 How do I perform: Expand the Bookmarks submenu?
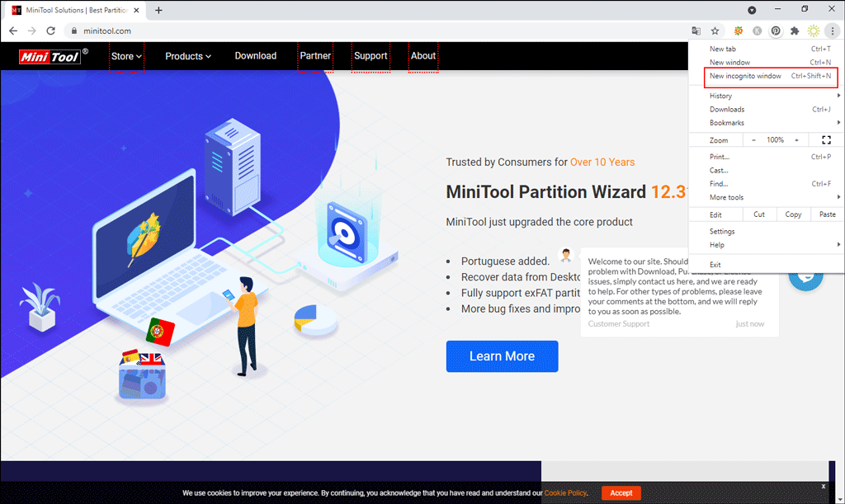click(767, 123)
